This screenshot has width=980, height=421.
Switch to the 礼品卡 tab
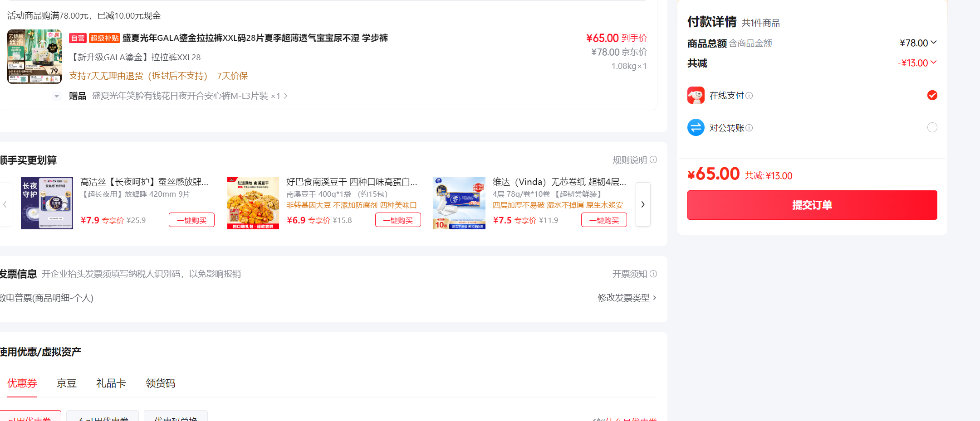click(x=111, y=383)
